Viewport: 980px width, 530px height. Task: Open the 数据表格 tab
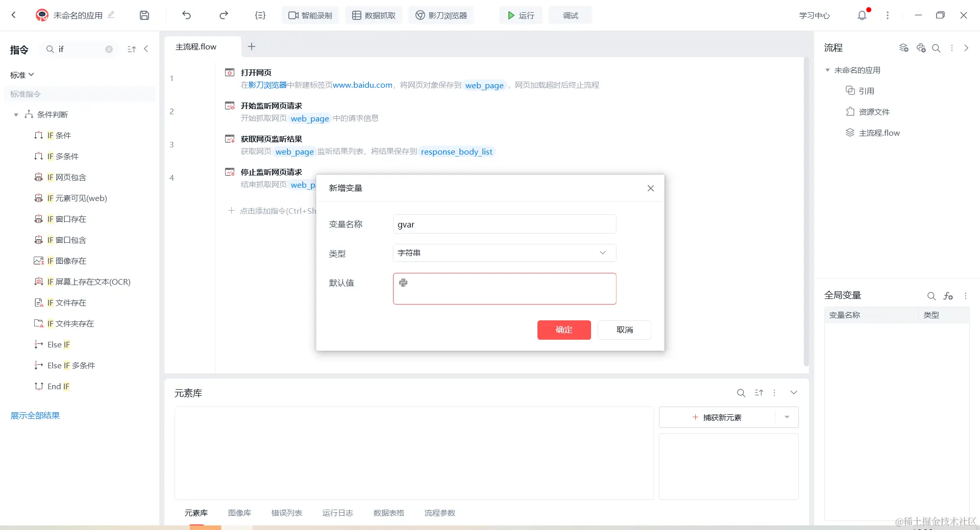pyautogui.click(x=388, y=513)
